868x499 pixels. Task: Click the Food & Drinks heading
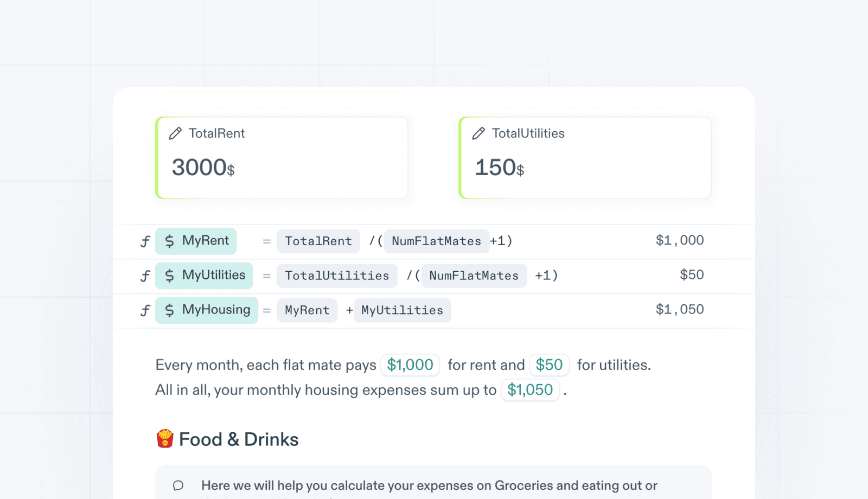pos(239,439)
